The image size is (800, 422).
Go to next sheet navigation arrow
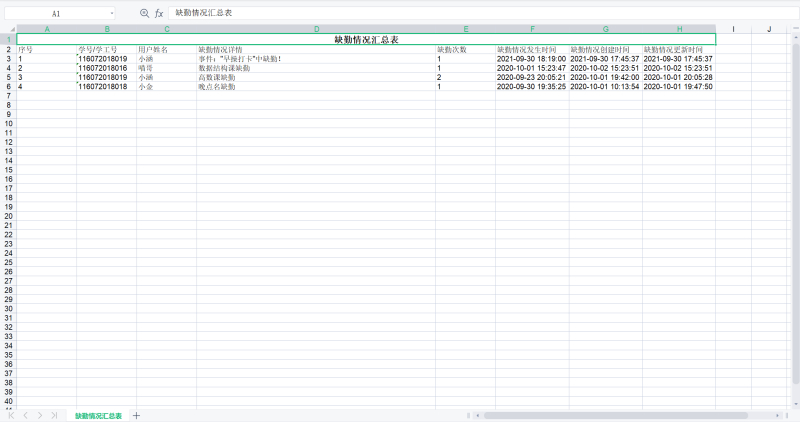coord(40,415)
